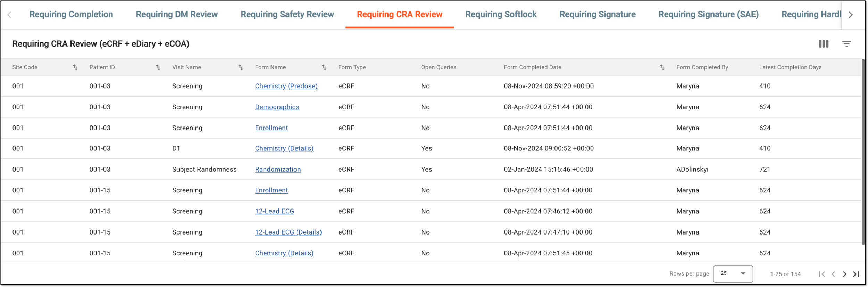Viewport: 868px width, 287px height.
Task: Select the 'Subject Randomness' visit cell
Action: click(x=204, y=169)
